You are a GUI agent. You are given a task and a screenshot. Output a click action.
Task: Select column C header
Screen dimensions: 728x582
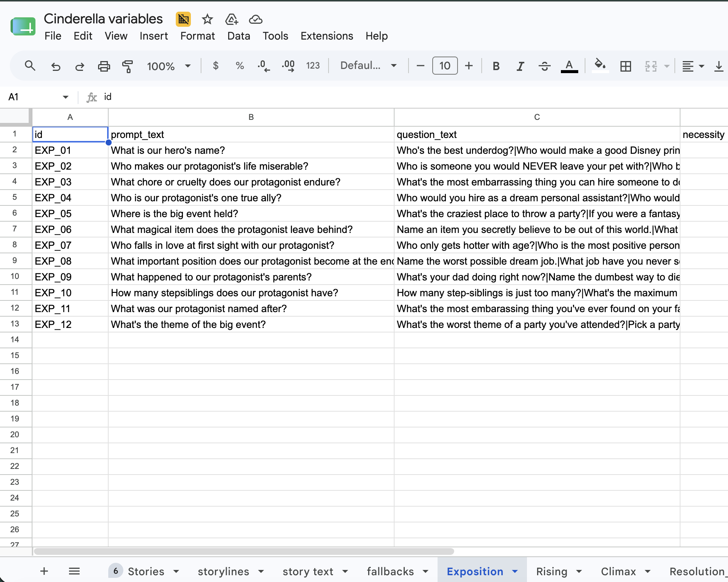coord(537,117)
